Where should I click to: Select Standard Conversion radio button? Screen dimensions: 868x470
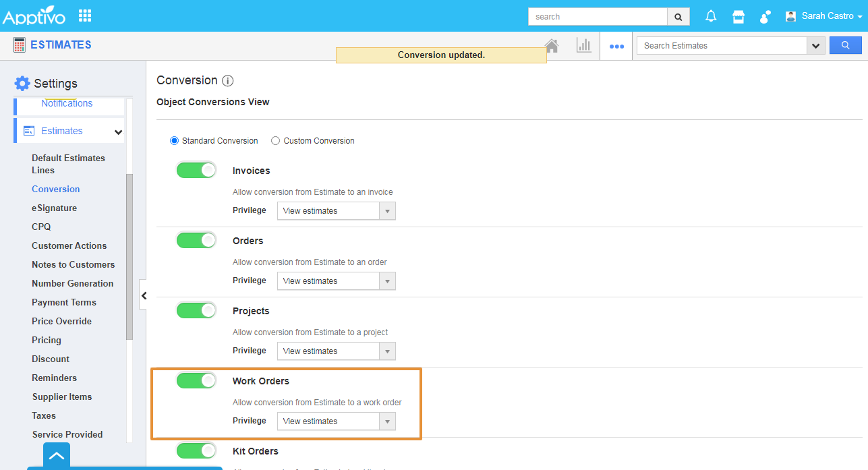pos(175,141)
